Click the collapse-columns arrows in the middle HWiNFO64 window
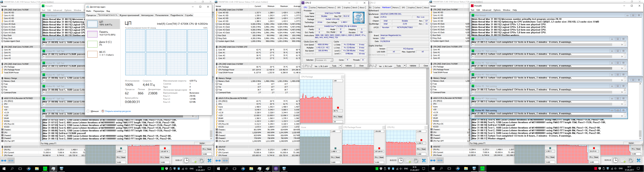Screen dimensions: 644x172 click(x=225, y=160)
